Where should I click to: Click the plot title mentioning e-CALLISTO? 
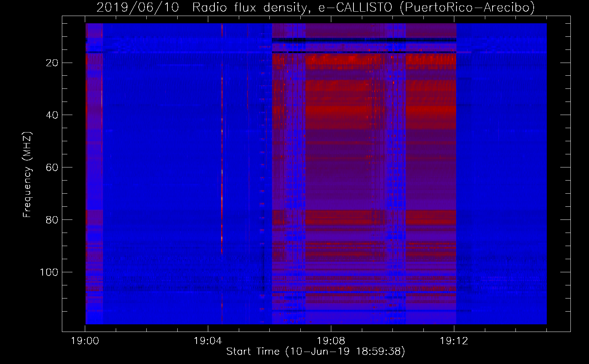pos(316,7)
